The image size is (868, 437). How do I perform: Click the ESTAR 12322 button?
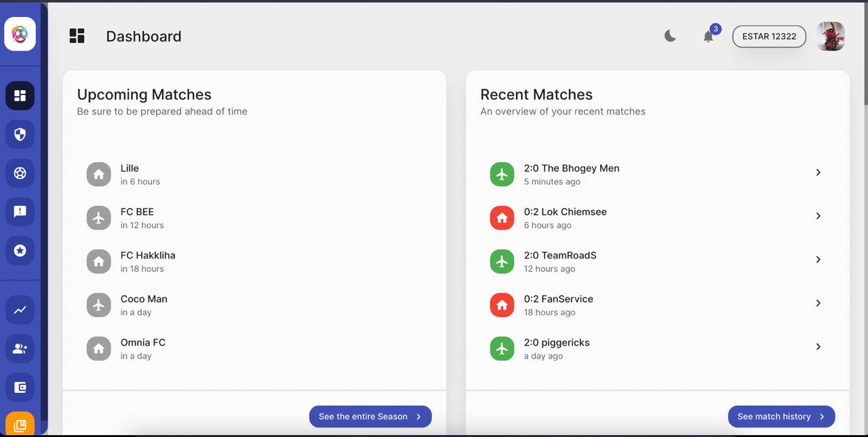[x=769, y=37]
